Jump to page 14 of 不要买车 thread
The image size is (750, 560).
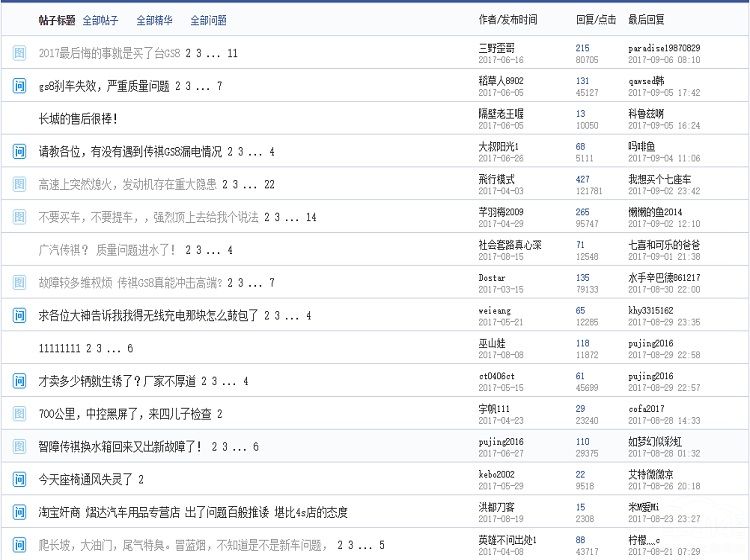click(311, 217)
